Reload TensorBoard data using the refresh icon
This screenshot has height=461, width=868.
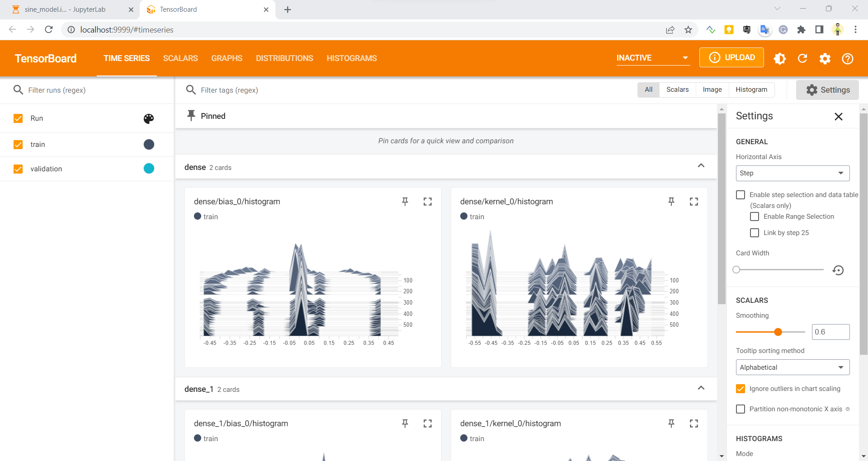802,58
